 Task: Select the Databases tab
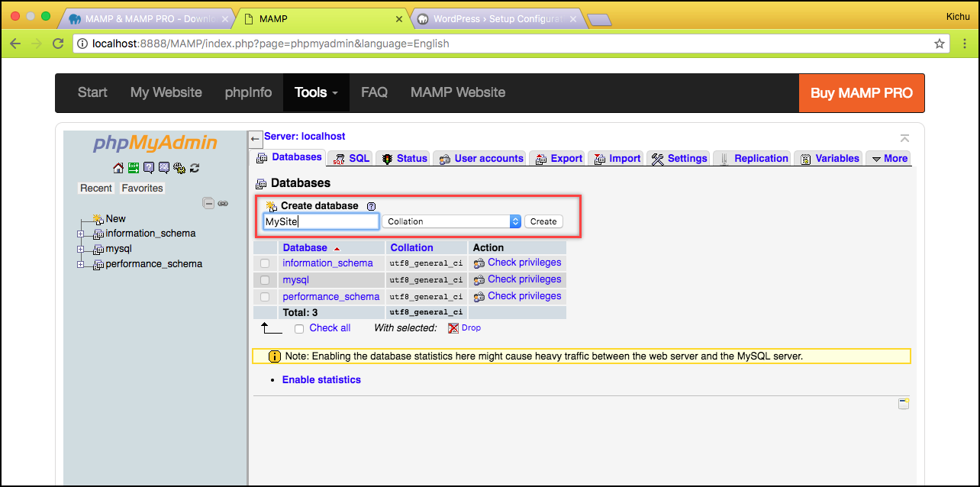pyautogui.click(x=289, y=158)
